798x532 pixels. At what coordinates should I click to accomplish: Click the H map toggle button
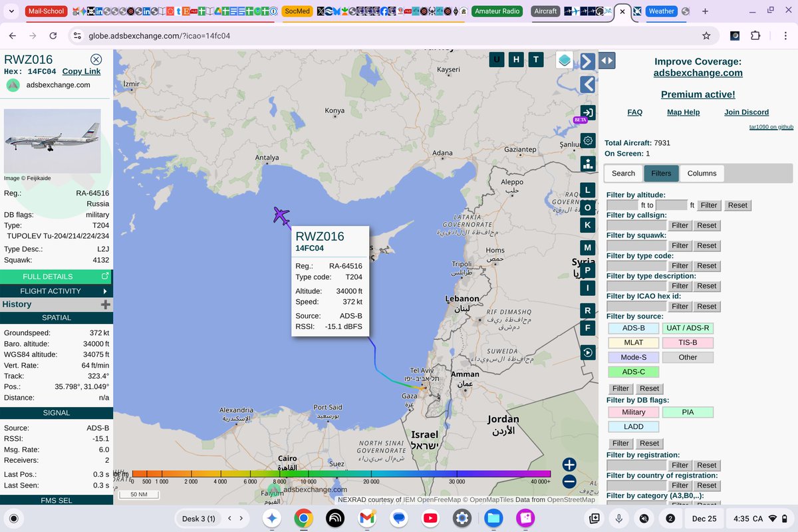[516, 60]
